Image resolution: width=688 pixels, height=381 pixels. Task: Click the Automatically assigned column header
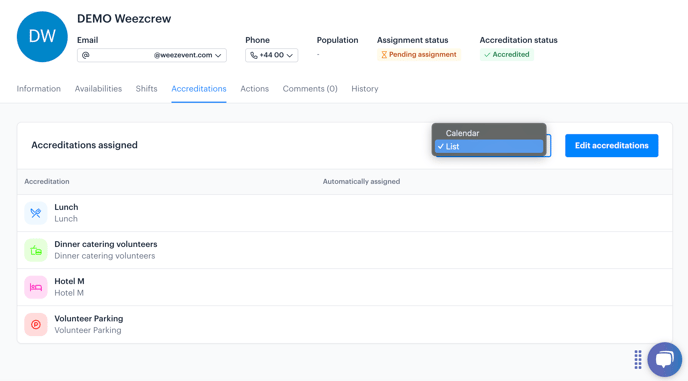[x=362, y=181]
